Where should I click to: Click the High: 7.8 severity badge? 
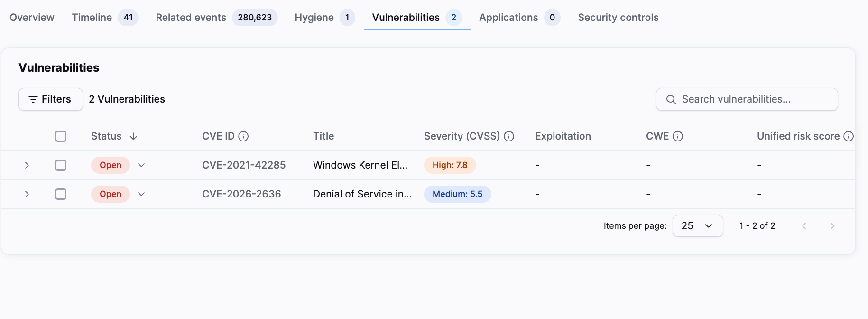click(450, 165)
